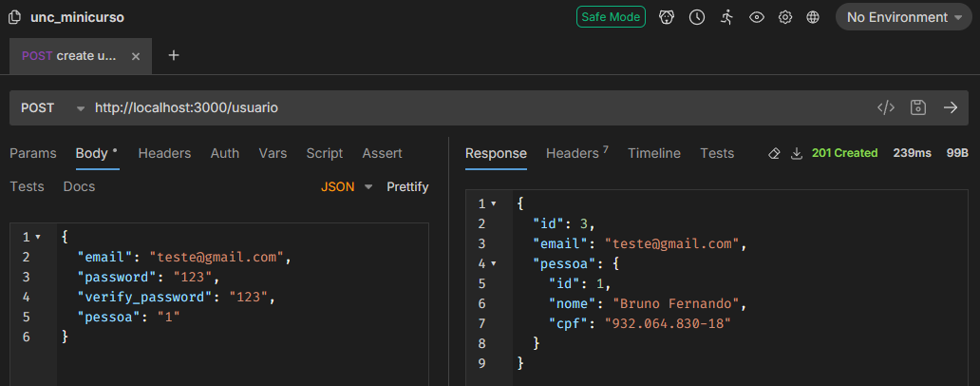This screenshot has height=386, width=980.
Task: Add a new tab with plus button
Action: (x=173, y=56)
